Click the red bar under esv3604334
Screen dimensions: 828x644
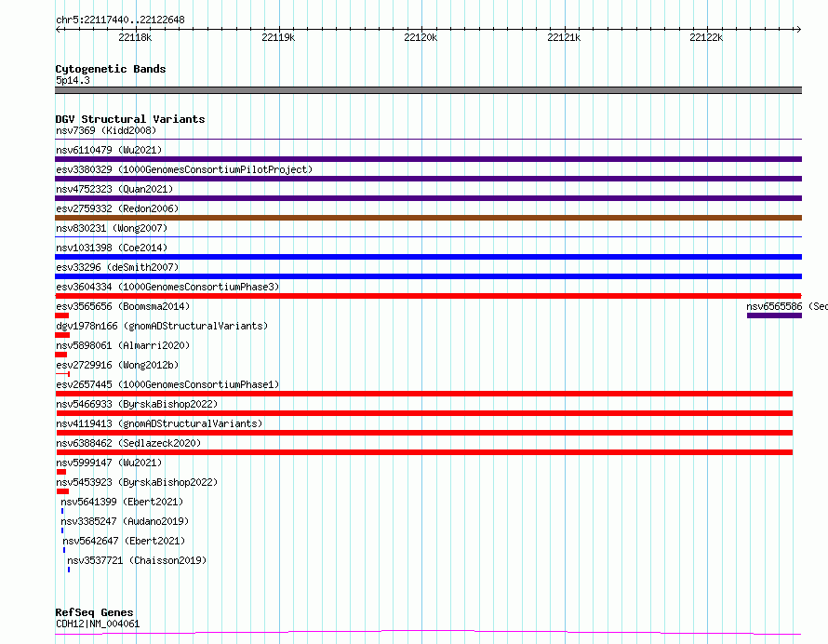428,296
